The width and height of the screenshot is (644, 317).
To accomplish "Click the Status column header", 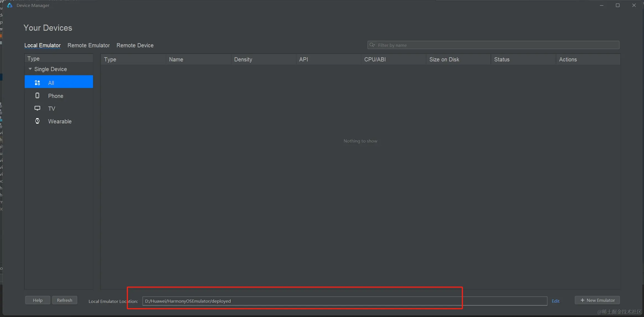I will (502, 59).
